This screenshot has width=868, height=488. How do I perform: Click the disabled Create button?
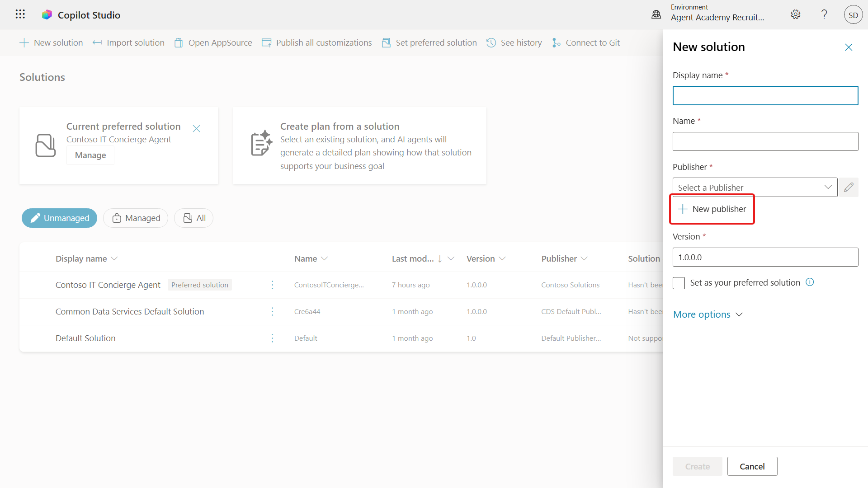click(697, 466)
